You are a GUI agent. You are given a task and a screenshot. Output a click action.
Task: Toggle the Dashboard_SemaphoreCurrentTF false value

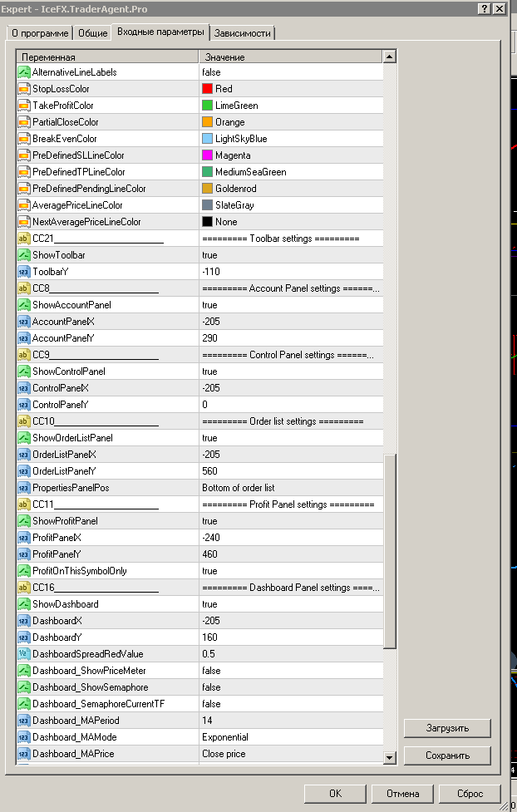[291, 704]
